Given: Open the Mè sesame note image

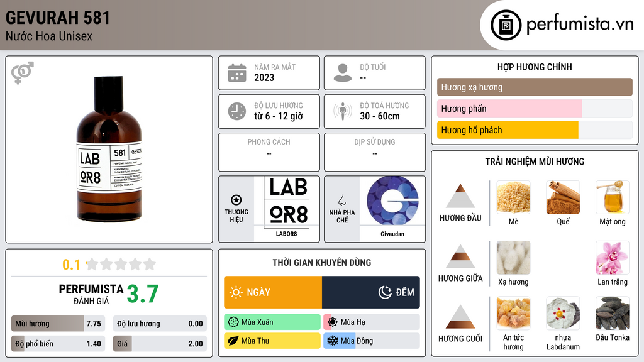Looking at the screenshot, I should pyautogui.click(x=513, y=197).
